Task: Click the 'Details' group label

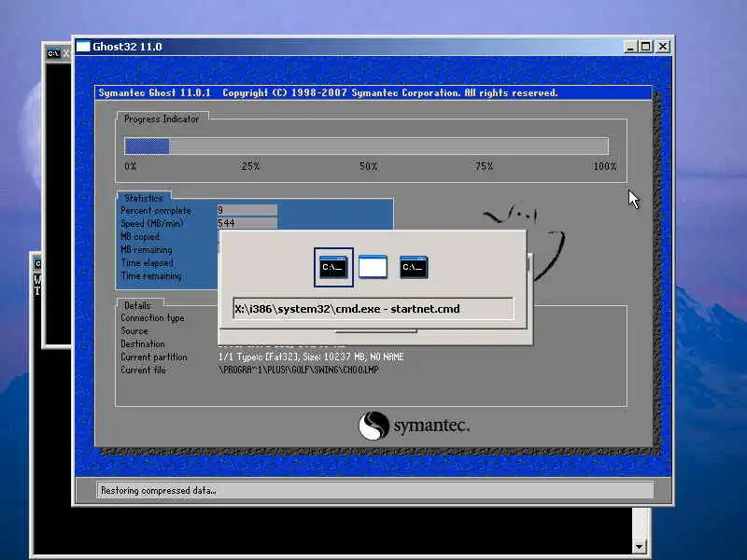Action: click(137, 305)
